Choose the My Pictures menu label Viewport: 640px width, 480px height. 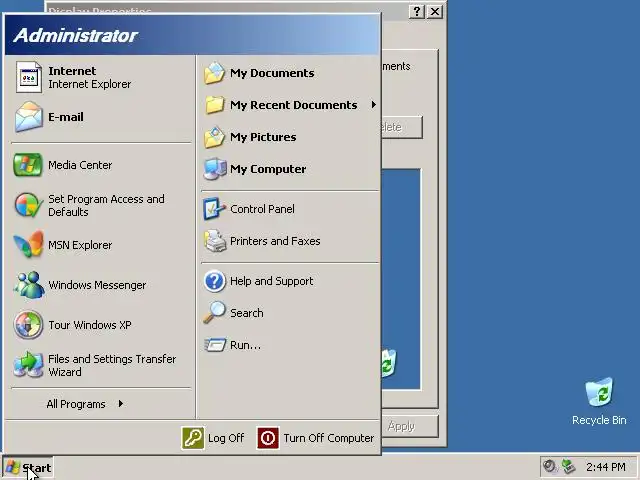click(263, 137)
